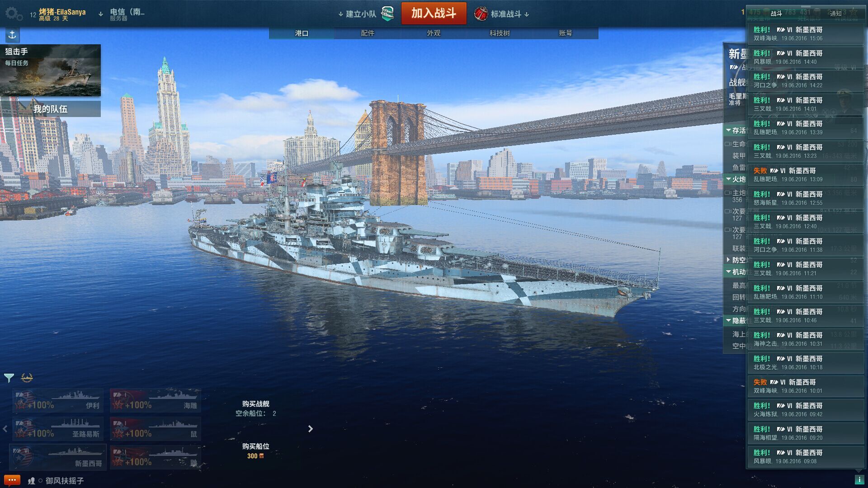Expand the server selection arrow

tap(100, 14)
